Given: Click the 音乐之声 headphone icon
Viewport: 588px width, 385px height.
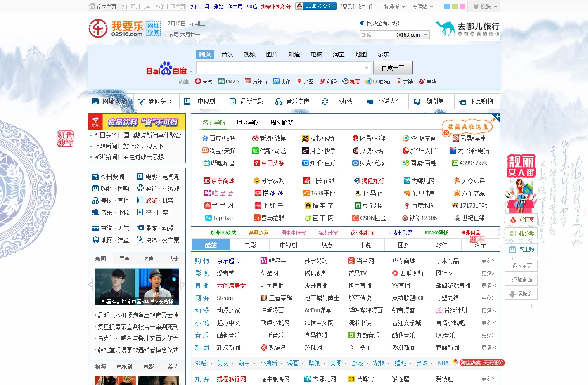Looking at the screenshot, I should click(279, 101).
